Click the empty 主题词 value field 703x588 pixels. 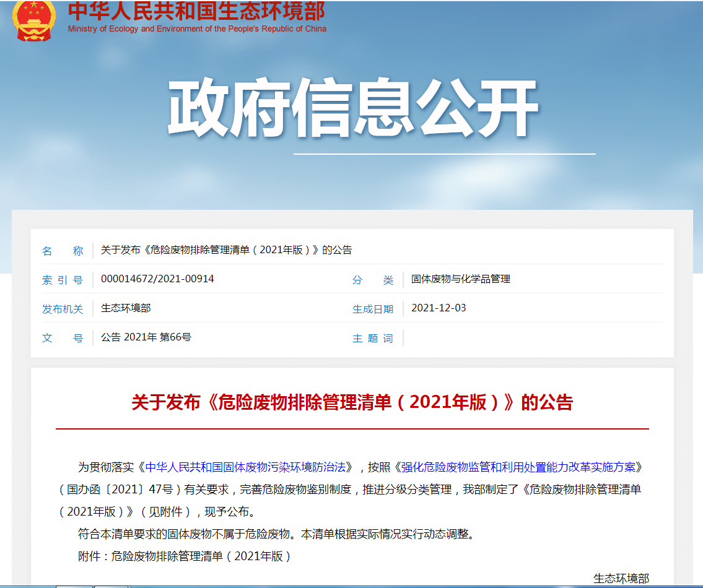click(x=533, y=338)
